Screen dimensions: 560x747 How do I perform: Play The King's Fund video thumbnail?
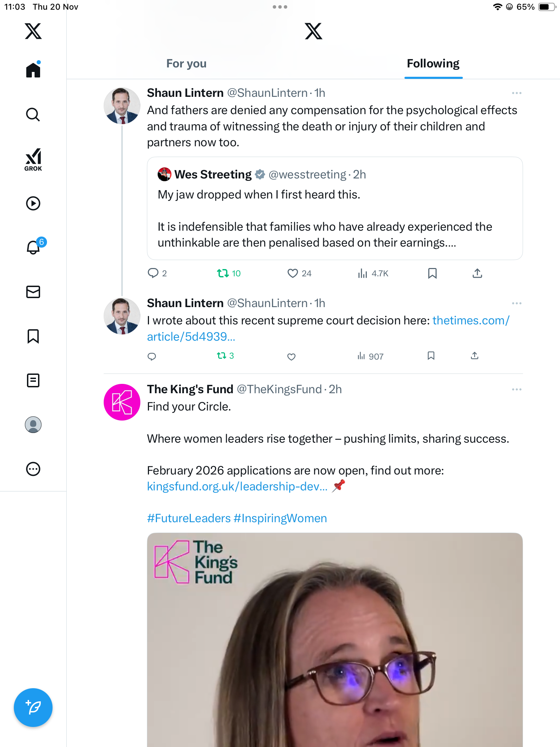pos(335,640)
